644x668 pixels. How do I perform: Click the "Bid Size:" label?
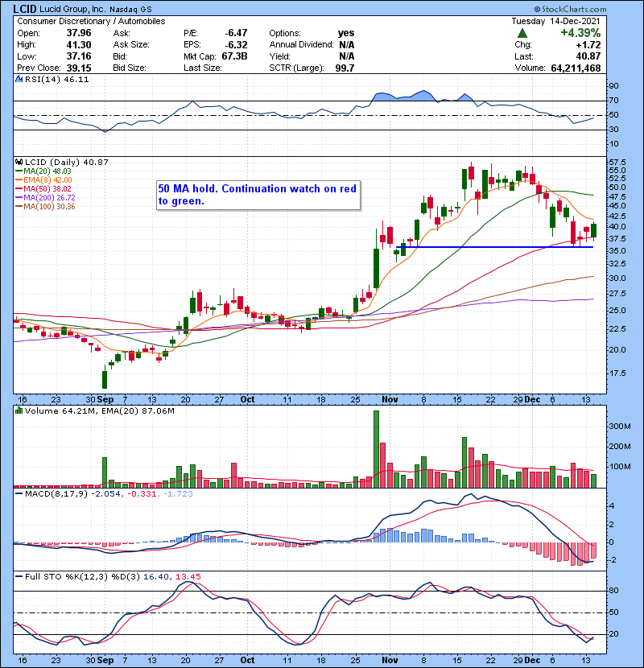(130, 68)
